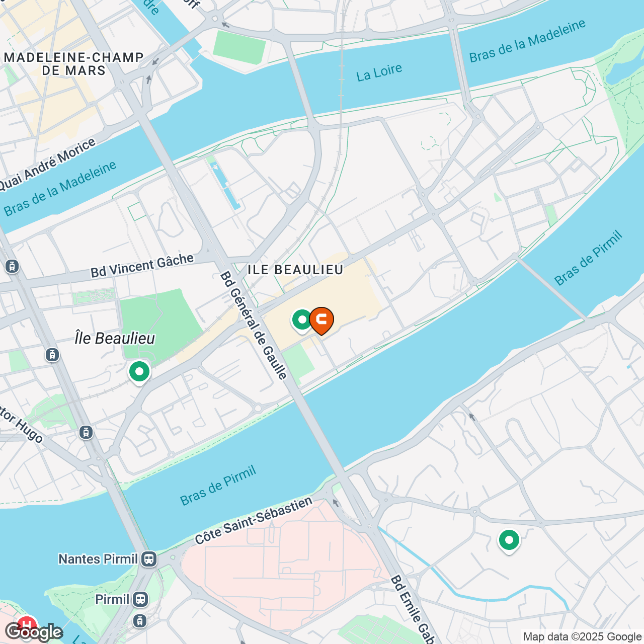Open the Google logo link
The height and width of the screenshot is (644, 644).
click(x=33, y=632)
